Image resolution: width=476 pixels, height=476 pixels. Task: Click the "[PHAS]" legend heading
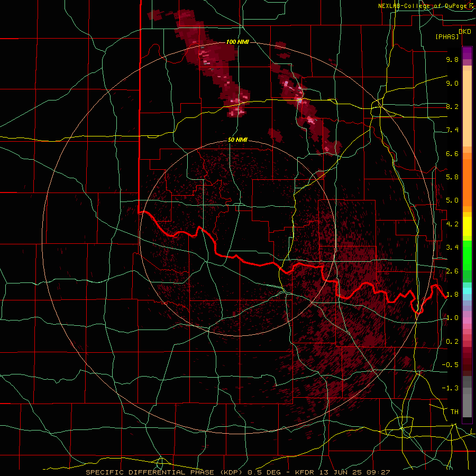point(447,36)
